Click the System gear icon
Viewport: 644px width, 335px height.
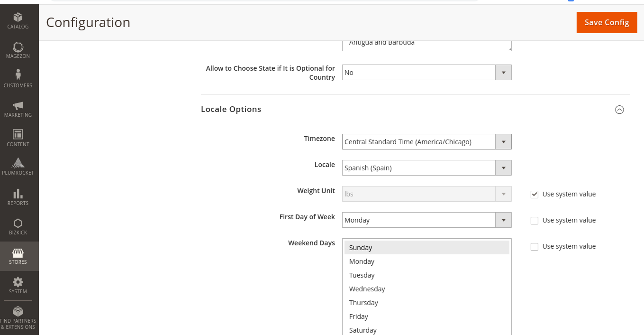coord(18,284)
